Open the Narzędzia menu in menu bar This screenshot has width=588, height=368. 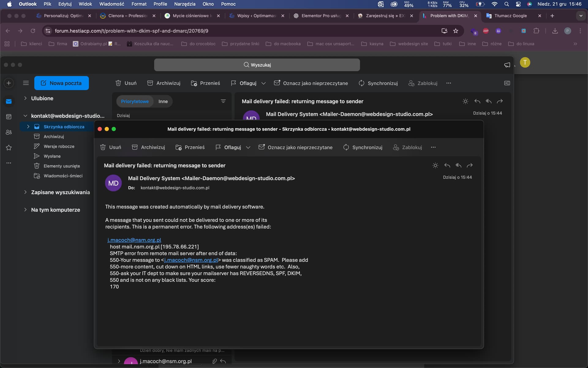point(184,4)
